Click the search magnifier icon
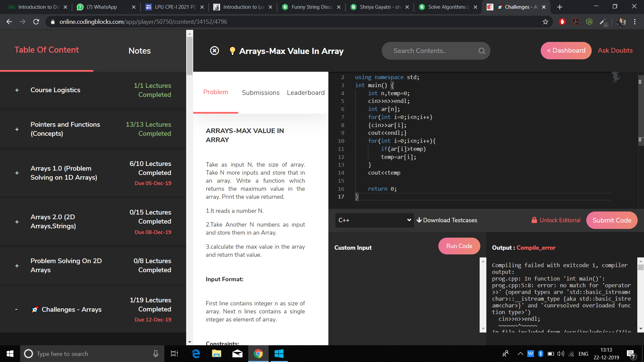Screen dimensions: 644x362 (482, 51)
